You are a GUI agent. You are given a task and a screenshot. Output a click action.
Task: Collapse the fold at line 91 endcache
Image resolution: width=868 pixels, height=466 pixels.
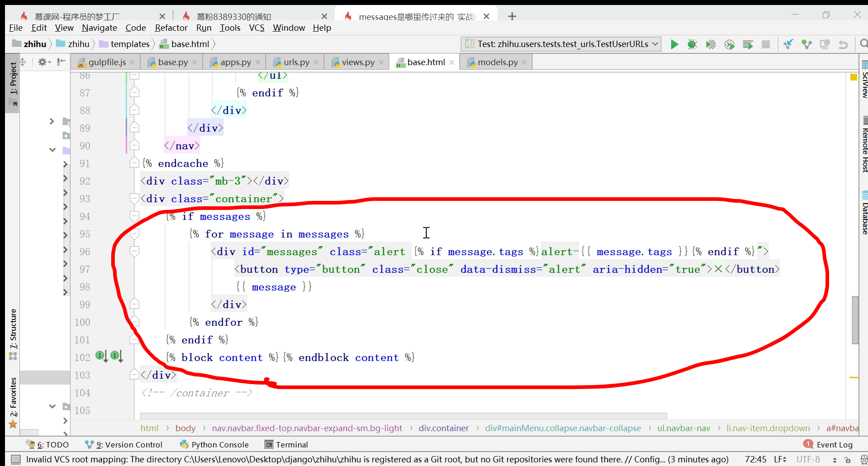[134, 163]
